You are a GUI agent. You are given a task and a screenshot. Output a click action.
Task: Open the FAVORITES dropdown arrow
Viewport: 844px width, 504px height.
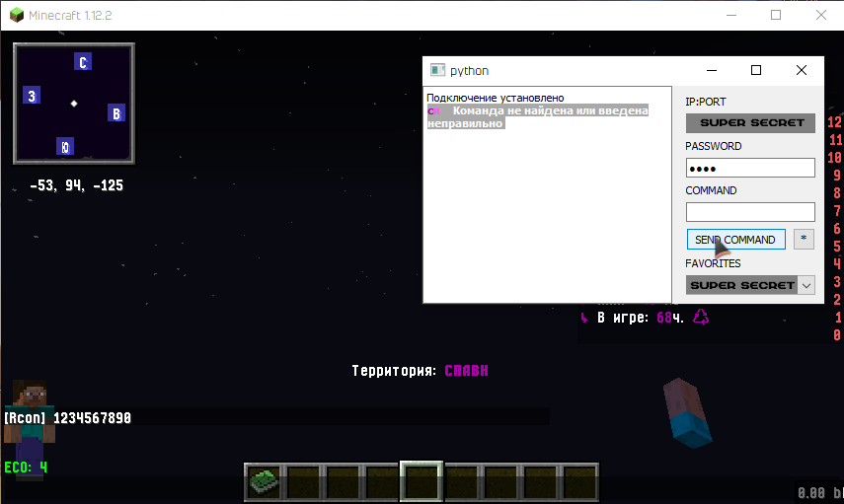point(806,285)
